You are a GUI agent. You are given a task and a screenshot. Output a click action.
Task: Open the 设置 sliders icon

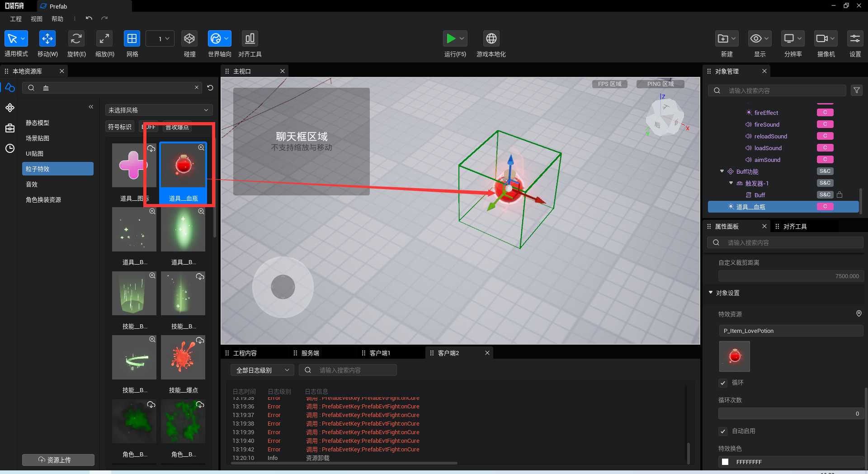(855, 39)
